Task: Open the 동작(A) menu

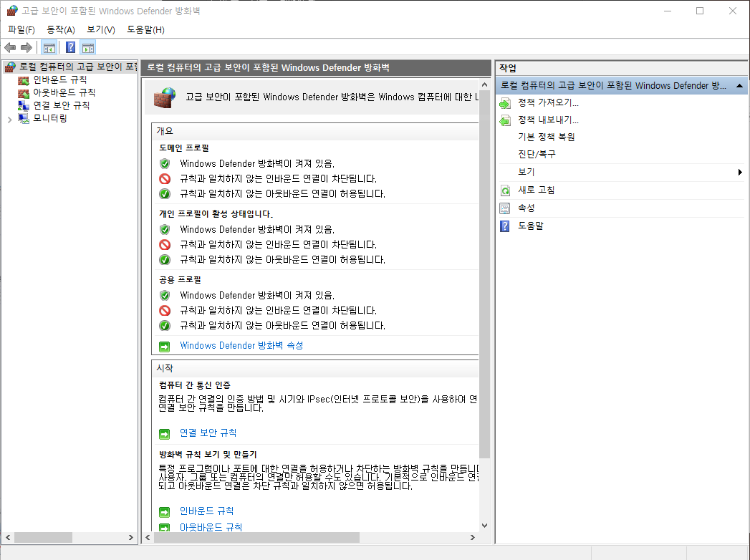Action: 62,29
